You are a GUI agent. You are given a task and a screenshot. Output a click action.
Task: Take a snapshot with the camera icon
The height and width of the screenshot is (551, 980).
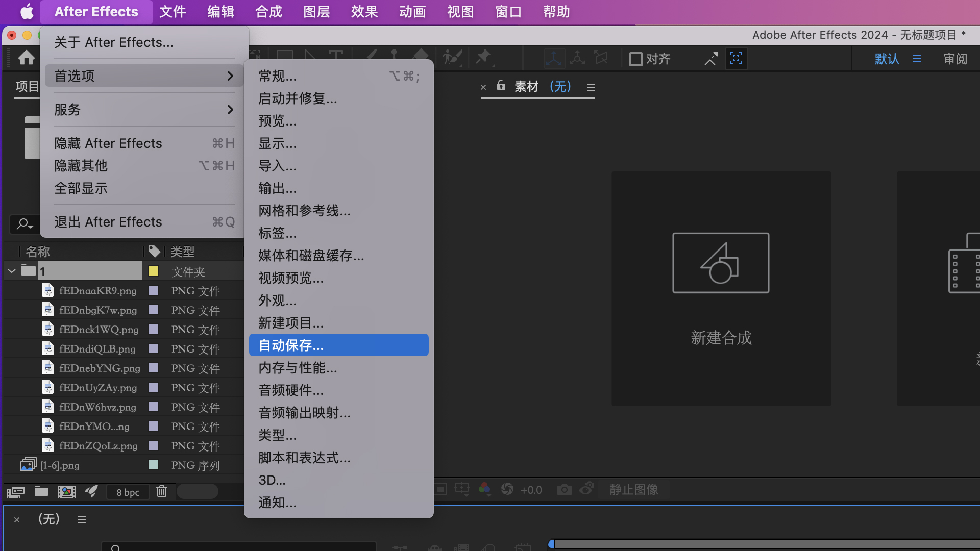(564, 490)
